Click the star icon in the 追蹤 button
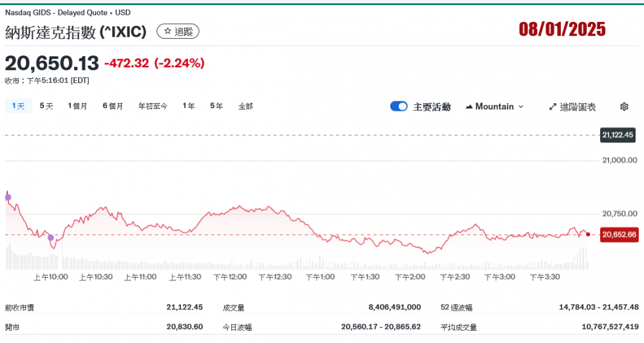 point(167,31)
